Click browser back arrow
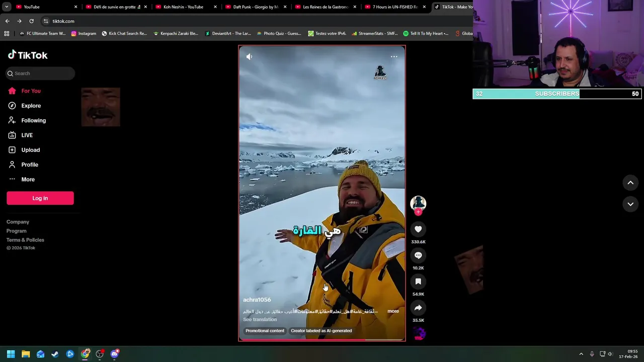644x362 pixels. pyautogui.click(x=7, y=21)
